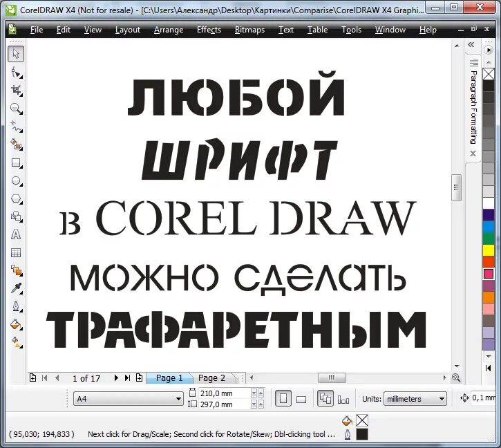Select the Freehand tool
The width and height of the screenshot is (501, 448).
click(x=16, y=127)
